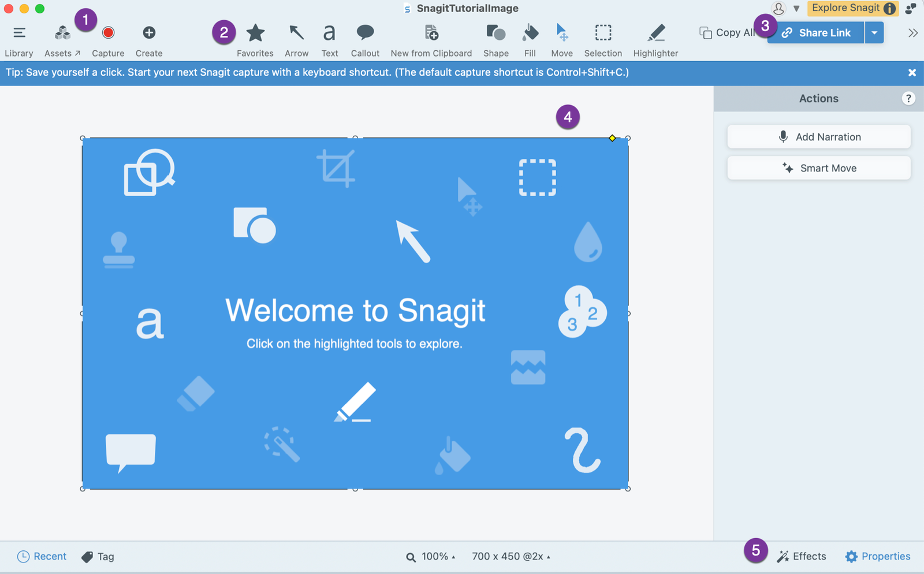The image size is (924, 574).
Task: Select the Fill bucket tool
Action: pos(530,41)
